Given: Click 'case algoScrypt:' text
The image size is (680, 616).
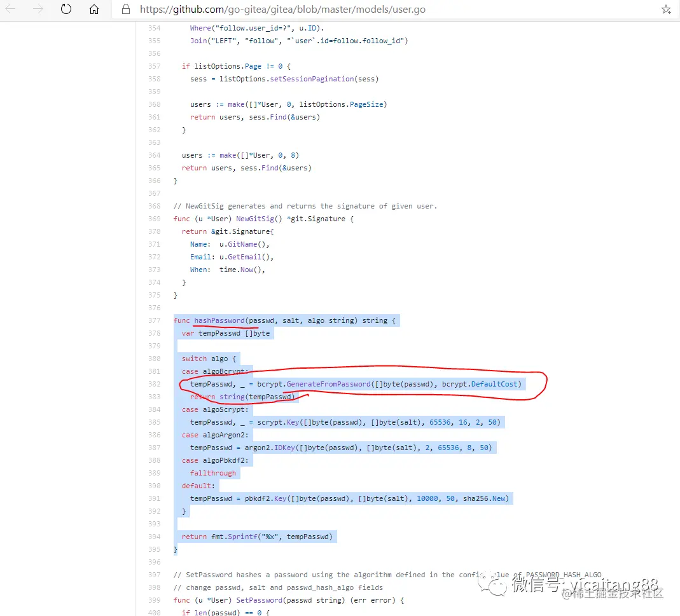Looking at the screenshot, I should coord(215,409).
